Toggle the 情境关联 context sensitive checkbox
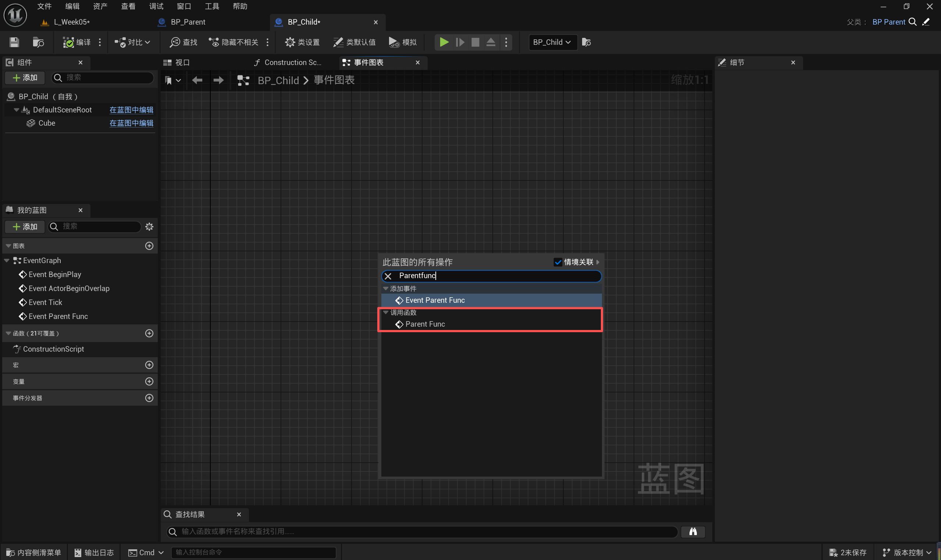The width and height of the screenshot is (941, 560). tap(558, 262)
